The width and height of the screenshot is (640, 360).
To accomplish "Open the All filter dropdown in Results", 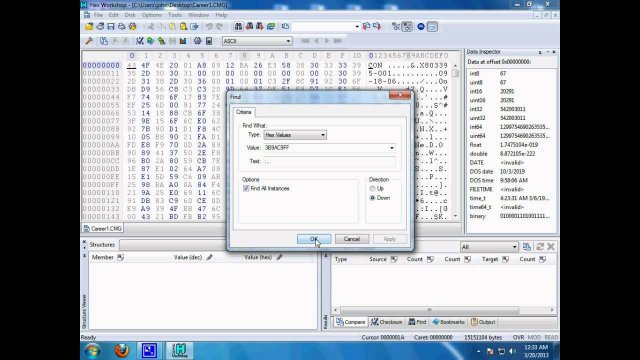I will 489,247.
